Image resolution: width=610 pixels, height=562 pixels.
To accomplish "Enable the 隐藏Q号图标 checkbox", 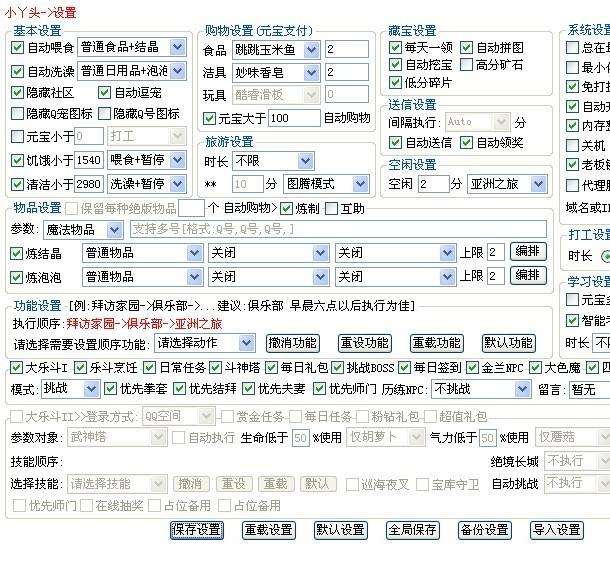I will point(104,114).
